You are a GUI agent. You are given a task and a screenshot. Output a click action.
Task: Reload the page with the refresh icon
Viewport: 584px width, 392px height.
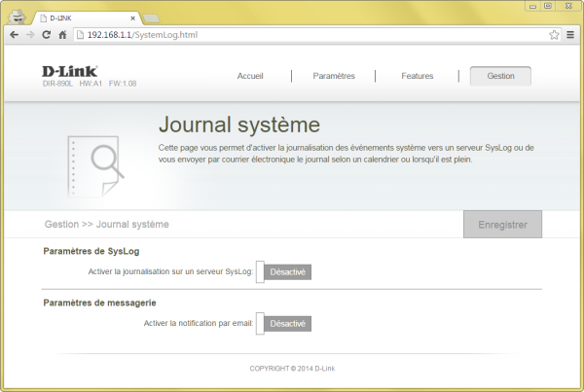coord(47,34)
